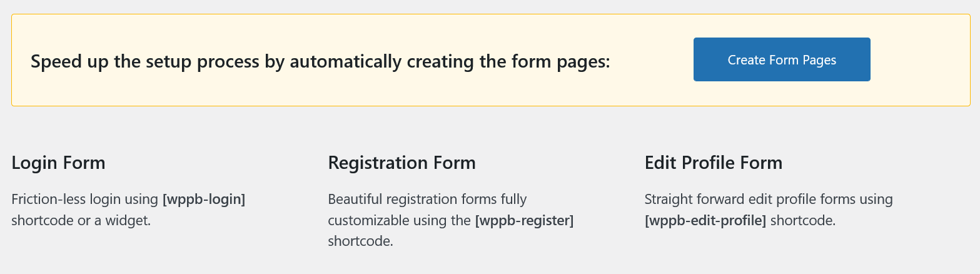Select the [wppb-login] shortcode text

point(204,200)
